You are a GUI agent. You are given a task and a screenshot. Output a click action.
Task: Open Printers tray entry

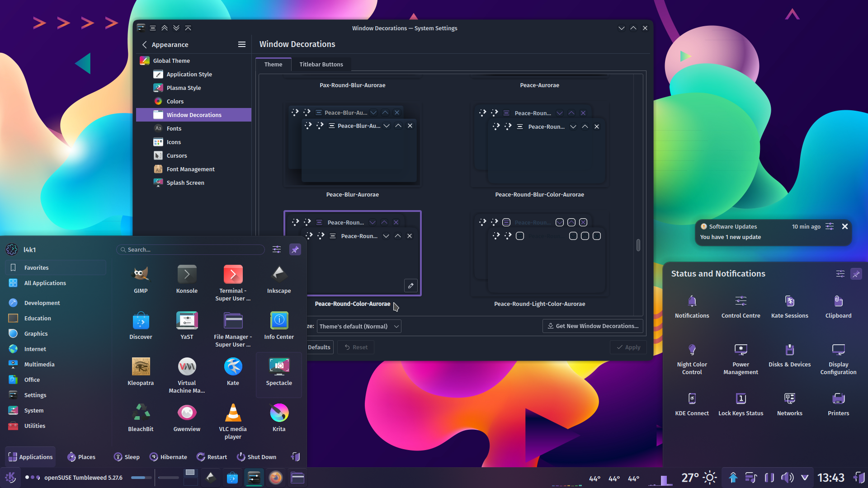click(x=838, y=404)
